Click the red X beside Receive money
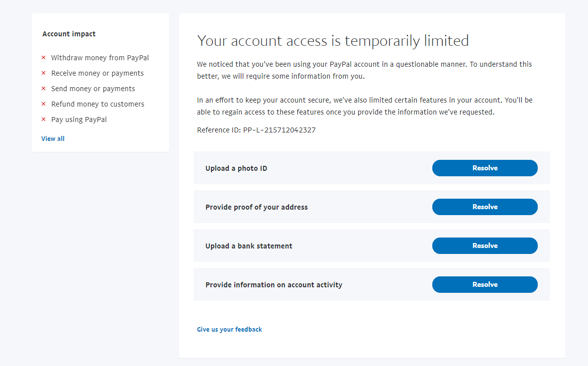The image size is (588, 366). (x=44, y=73)
